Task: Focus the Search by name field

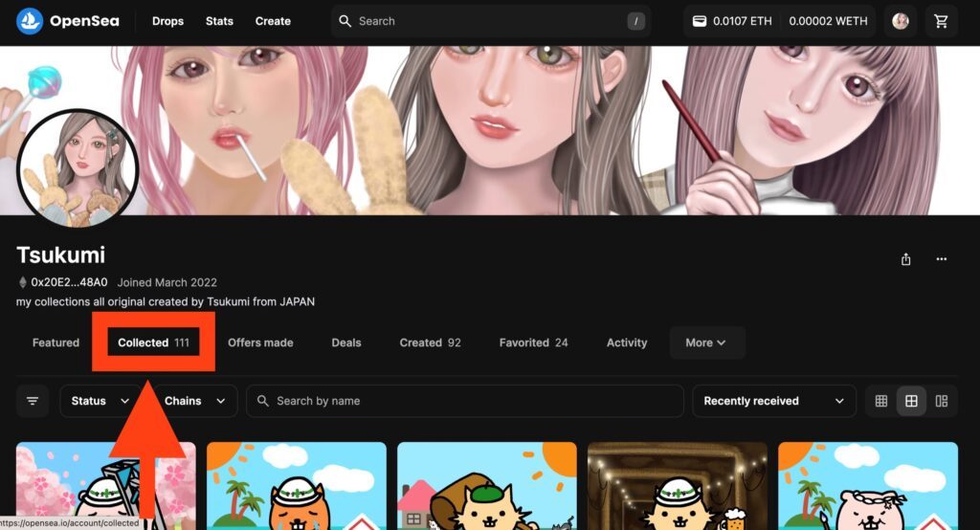Action: pos(465,401)
